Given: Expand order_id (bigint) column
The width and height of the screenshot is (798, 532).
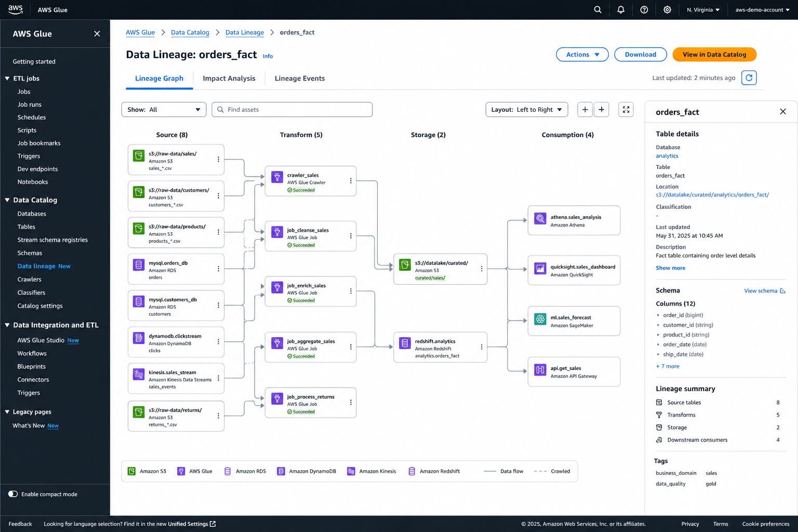Looking at the screenshot, I should pos(658,315).
